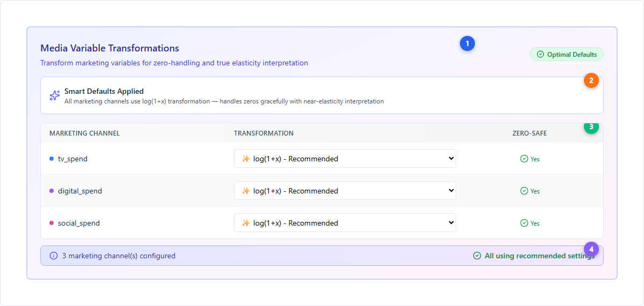
Task: Click the info icon beside channels configured
Action: pos(54,256)
